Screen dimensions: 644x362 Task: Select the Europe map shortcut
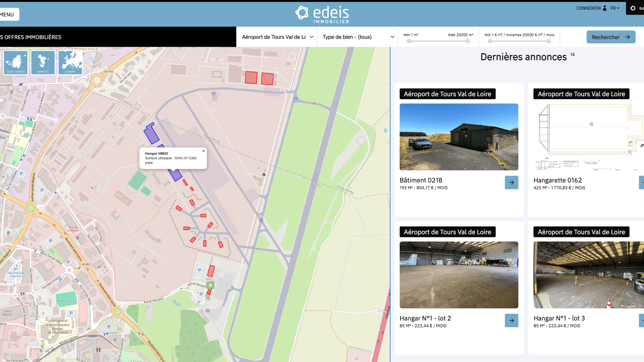tap(70, 62)
